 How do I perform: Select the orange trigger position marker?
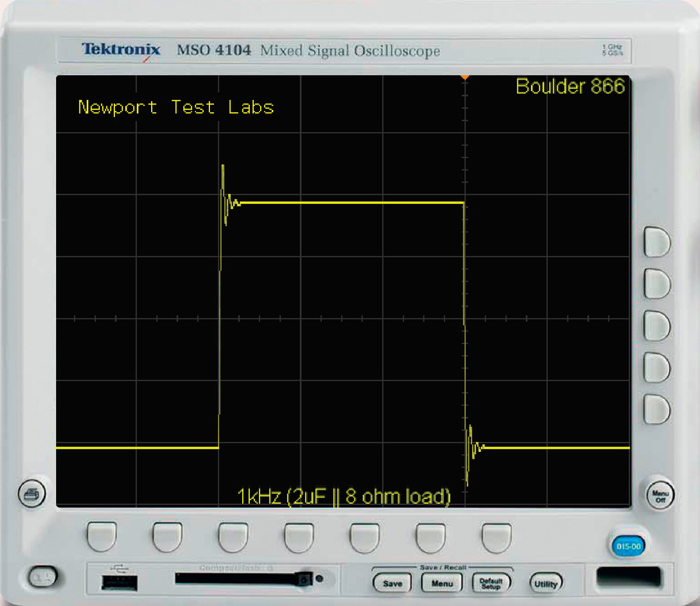[x=465, y=78]
